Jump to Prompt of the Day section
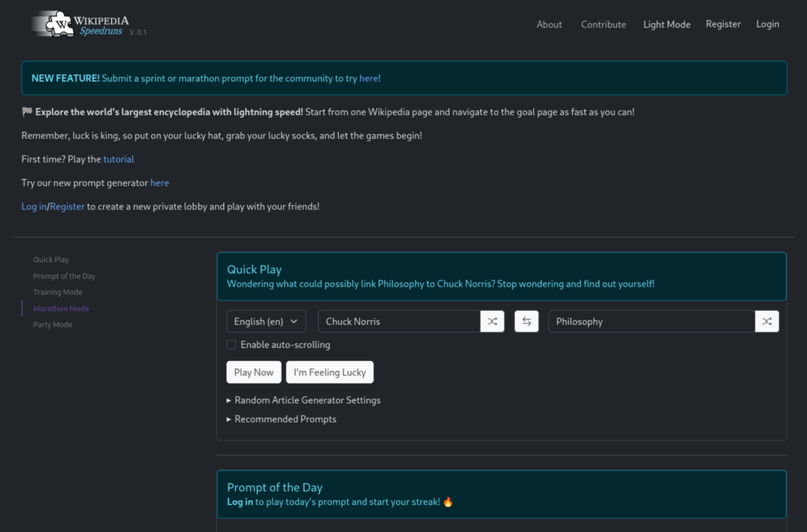Screen dimensions: 807x532 (x=64, y=276)
